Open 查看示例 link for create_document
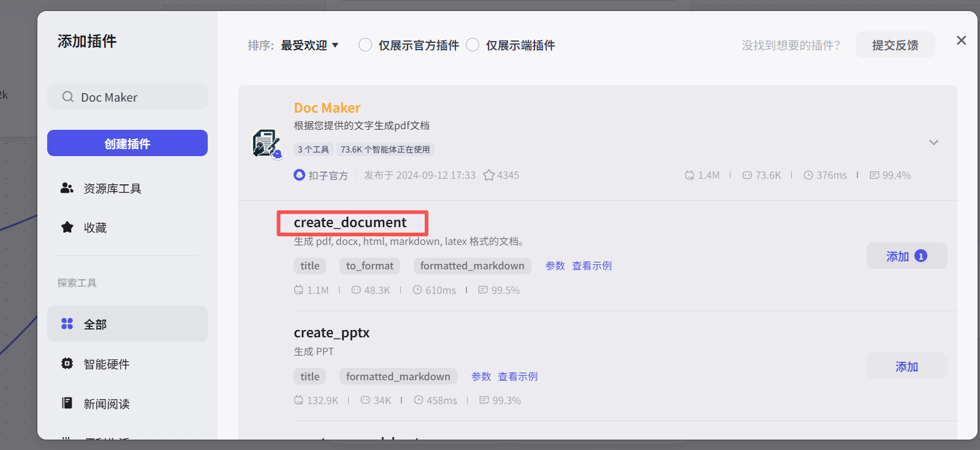980x450 pixels. click(592, 266)
